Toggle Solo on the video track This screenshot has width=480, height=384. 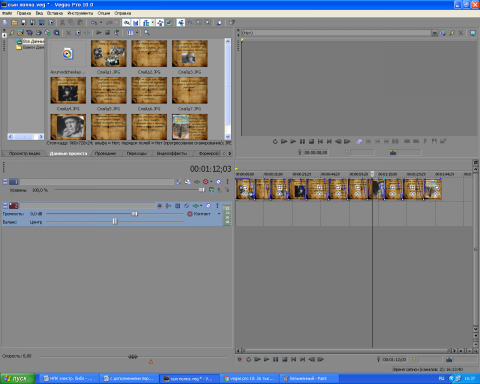click(x=227, y=182)
